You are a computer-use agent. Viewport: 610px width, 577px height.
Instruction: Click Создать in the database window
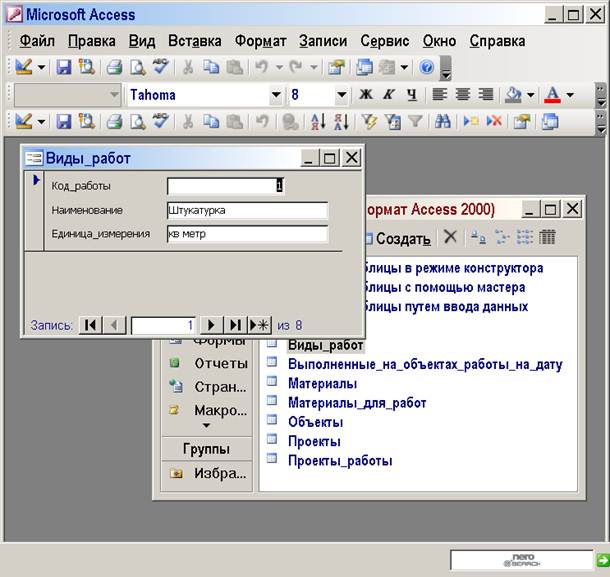pos(398,239)
